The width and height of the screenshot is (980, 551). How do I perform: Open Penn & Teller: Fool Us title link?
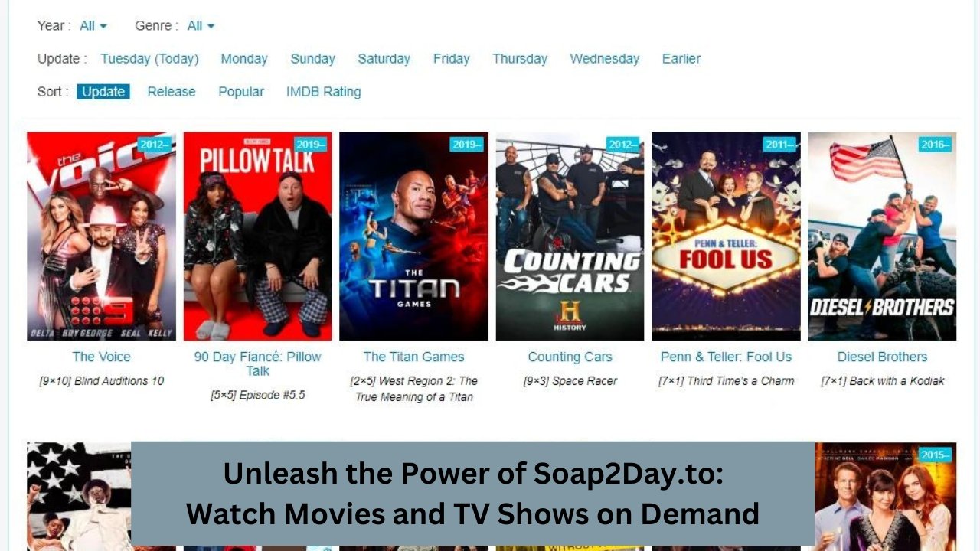coord(726,357)
